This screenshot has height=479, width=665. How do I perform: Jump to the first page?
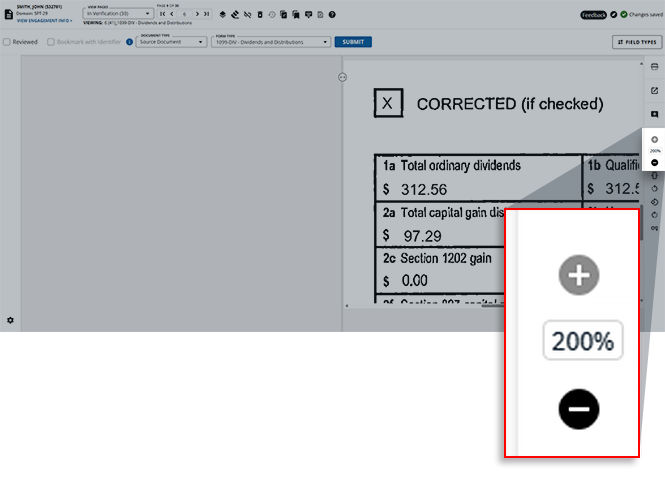coord(162,14)
